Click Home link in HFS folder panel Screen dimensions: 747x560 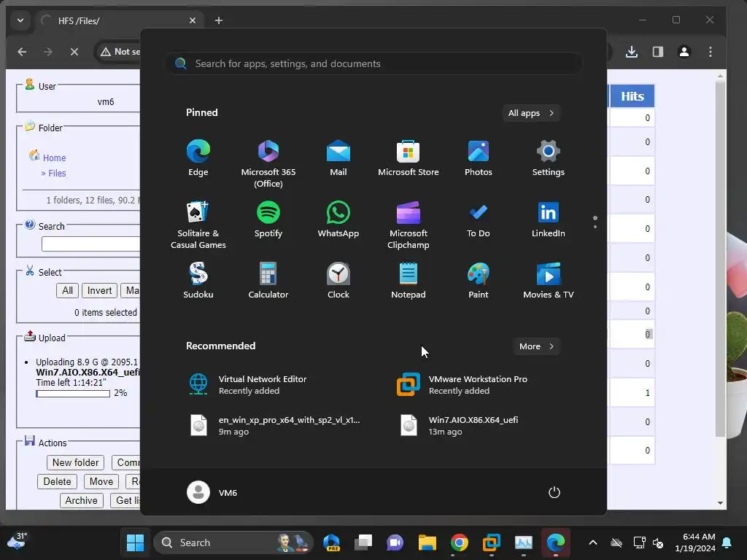pos(54,157)
